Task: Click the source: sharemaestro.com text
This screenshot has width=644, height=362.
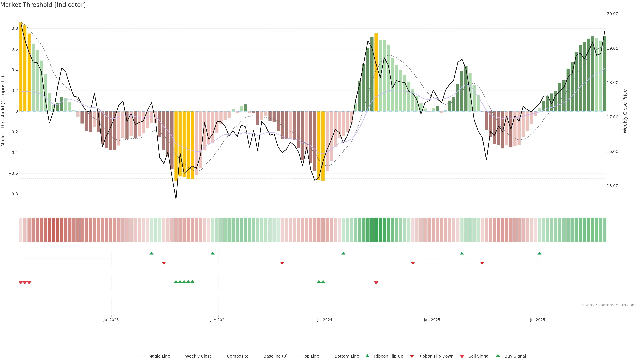Action: 609,305
